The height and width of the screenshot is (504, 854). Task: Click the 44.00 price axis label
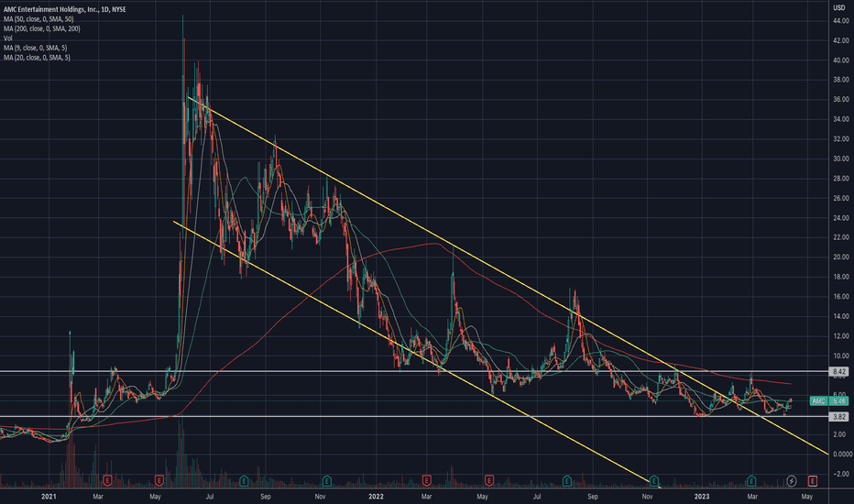tap(841, 21)
